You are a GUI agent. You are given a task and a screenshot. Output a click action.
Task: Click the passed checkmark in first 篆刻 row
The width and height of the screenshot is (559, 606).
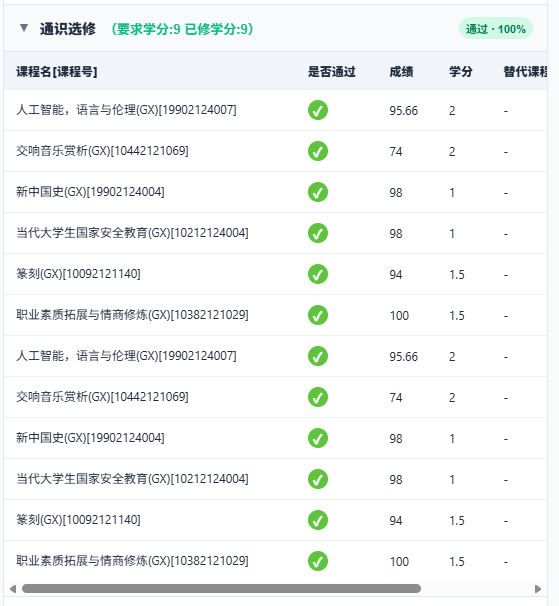tap(318, 274)
